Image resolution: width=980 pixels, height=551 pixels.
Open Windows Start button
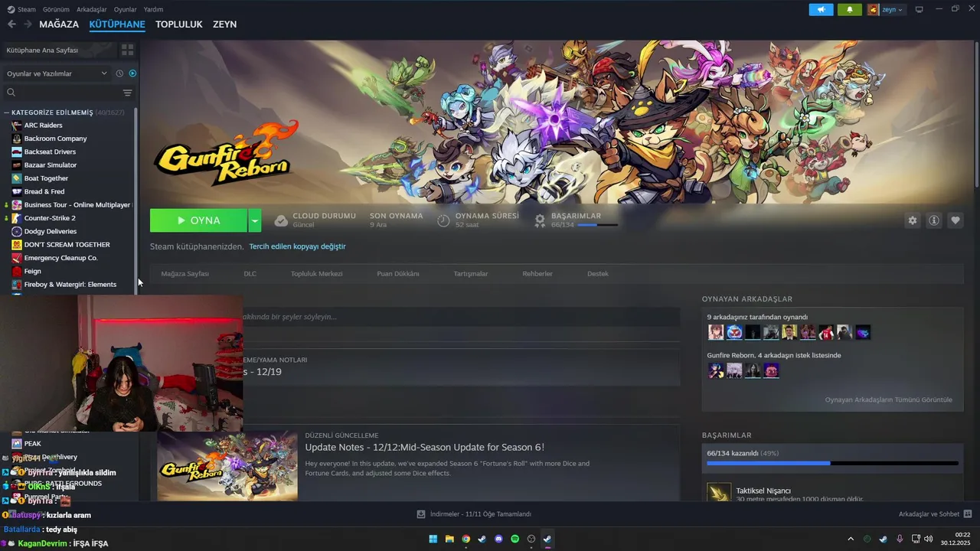tap(433, 539)
